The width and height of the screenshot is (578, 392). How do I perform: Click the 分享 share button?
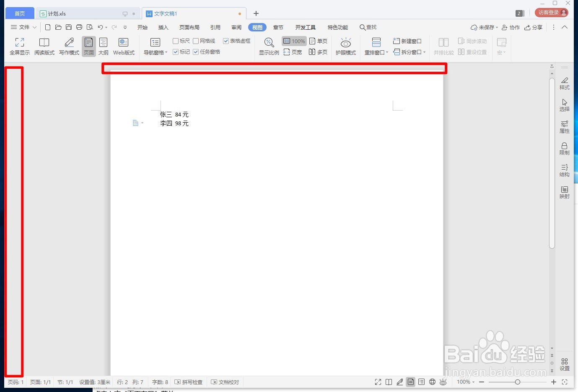click(533, 27)
